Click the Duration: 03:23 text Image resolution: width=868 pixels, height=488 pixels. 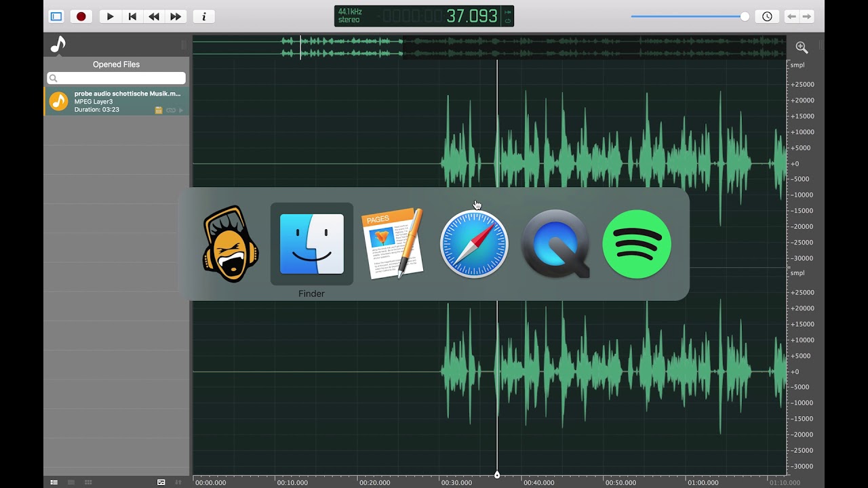tap(97, 110)
